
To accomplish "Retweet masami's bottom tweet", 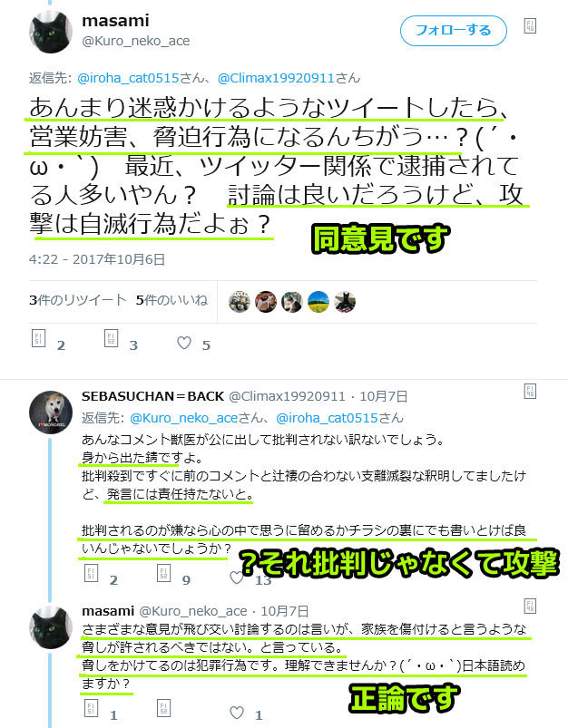I will [x=163, y=708].
